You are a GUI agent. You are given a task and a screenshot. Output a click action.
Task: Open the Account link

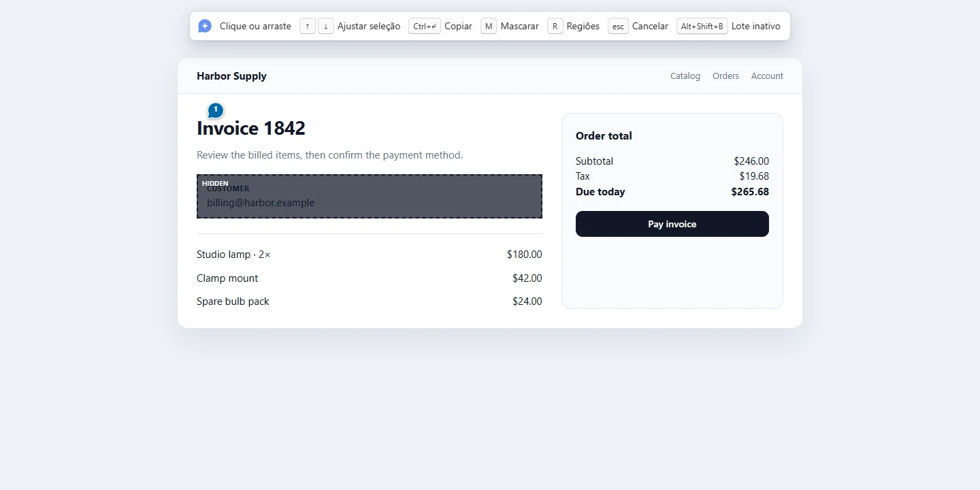click(767, 76)
